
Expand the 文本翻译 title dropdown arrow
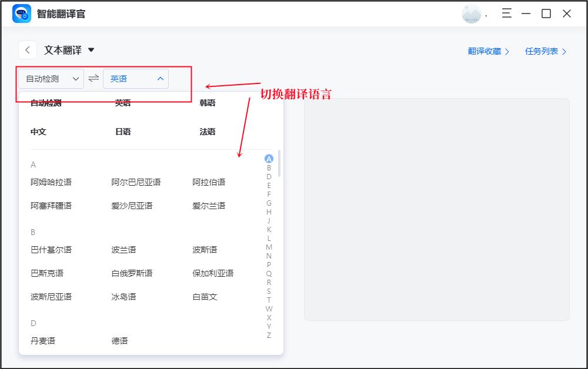(91, 49)
